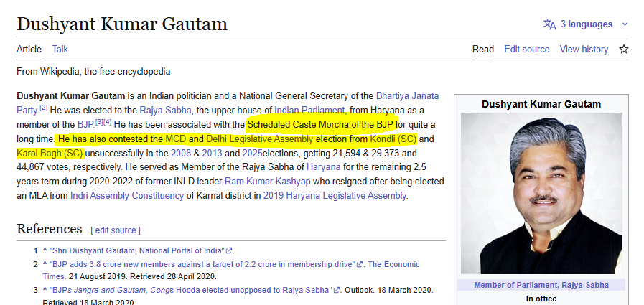
Task: Click 'From Wikipedia, the free encyclopedia' tagline
Action: [93, 72]
